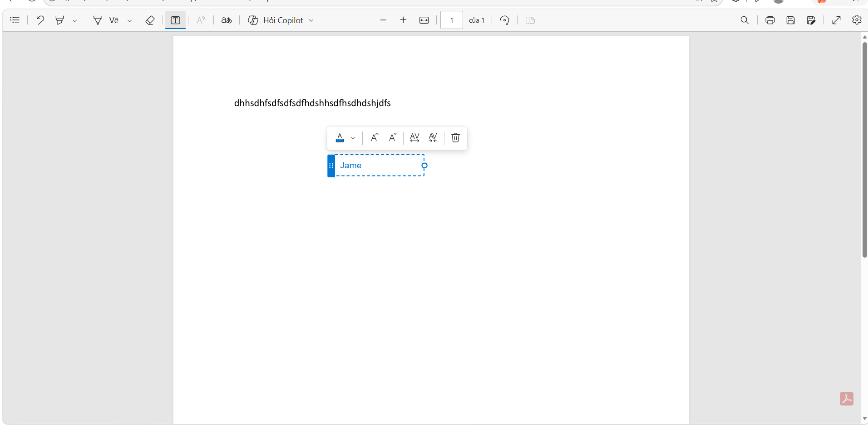868x425 pixels.
Task: Open find search icon
Action: click(745, 20)
